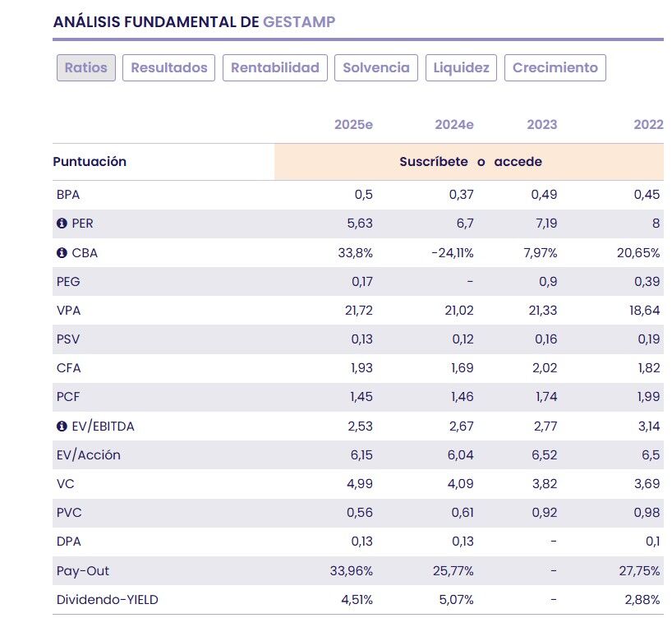The image size is (672, 641).
Task: Click the Puntuación row label
Action: [90, 162]
